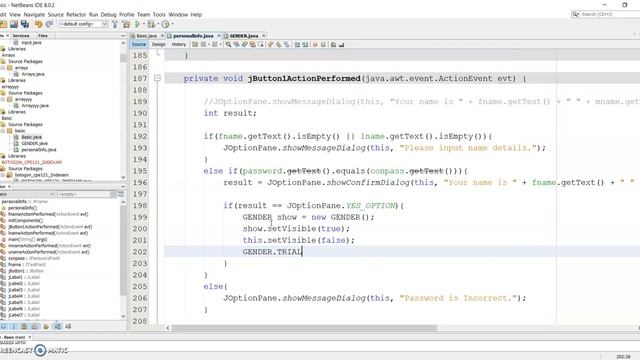The image size is (640, 360).
Task: Switch to Design view button
Action: pyautogui.click(x=159, y=44)
